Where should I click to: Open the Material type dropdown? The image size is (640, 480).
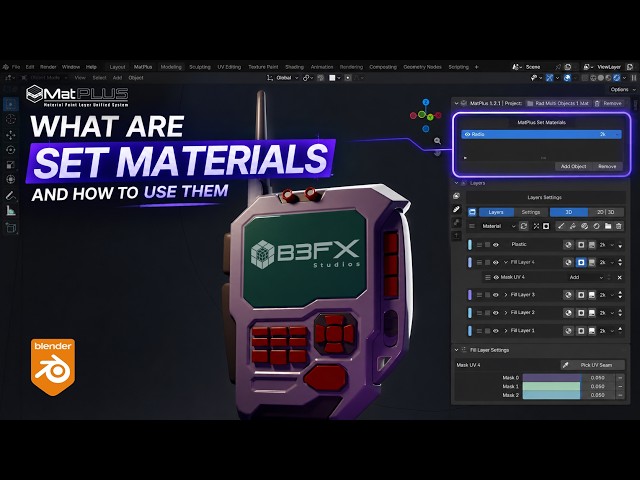pos(498,226)
